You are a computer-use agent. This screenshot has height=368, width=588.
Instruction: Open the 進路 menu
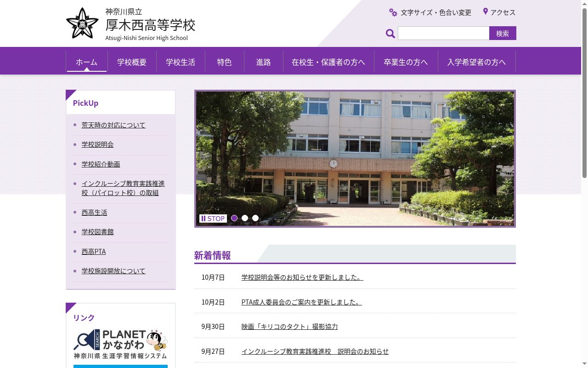(x=264, y=62)
